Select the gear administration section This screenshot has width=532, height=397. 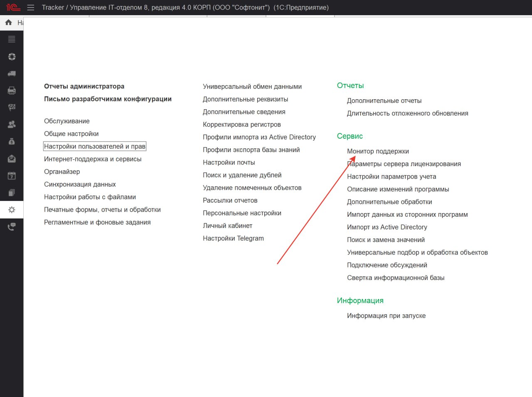click(x=12, y=210)
